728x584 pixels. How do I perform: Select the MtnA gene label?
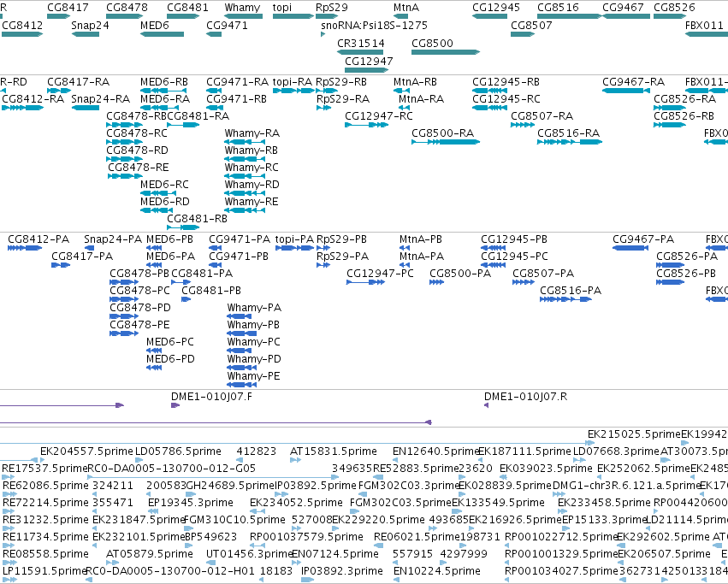click(406, 8)
